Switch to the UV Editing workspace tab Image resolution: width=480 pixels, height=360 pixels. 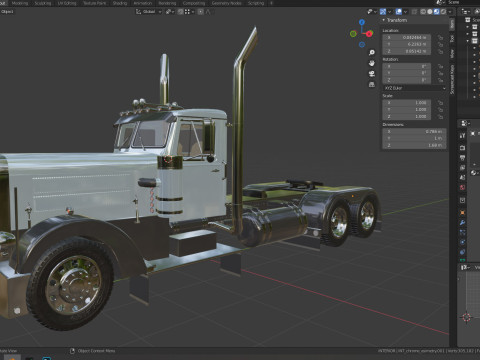point(67,3)
